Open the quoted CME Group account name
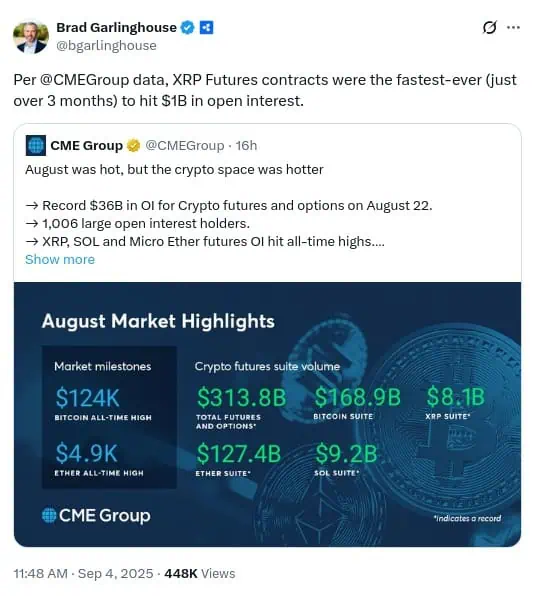Viewport: 535px width, 596px height. (x=87, y=146)
